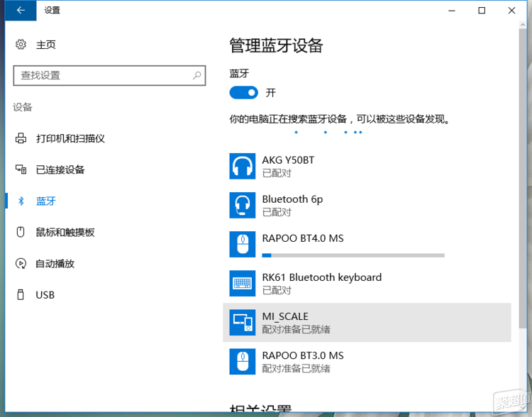Click 配对准备已就绪 under RAPOO BT3.0 MS
This screenshot has width=532, height=417.
pyautogui.click(x=297, y=369)
